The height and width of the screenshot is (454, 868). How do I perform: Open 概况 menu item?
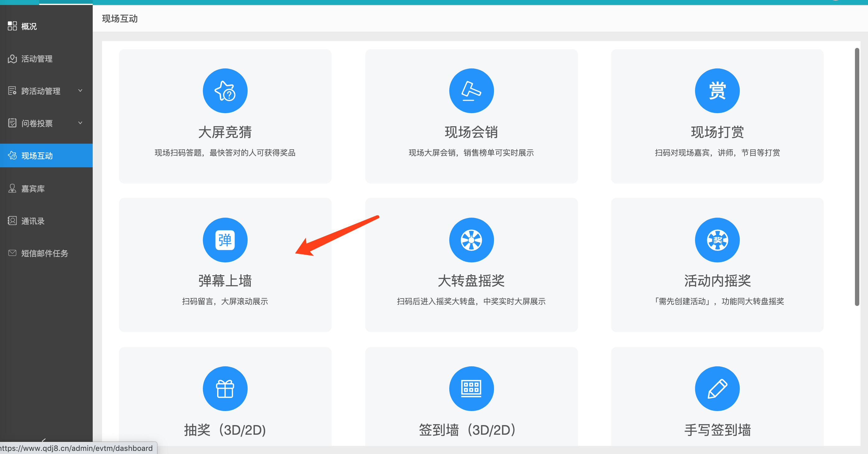click(46, 26)
